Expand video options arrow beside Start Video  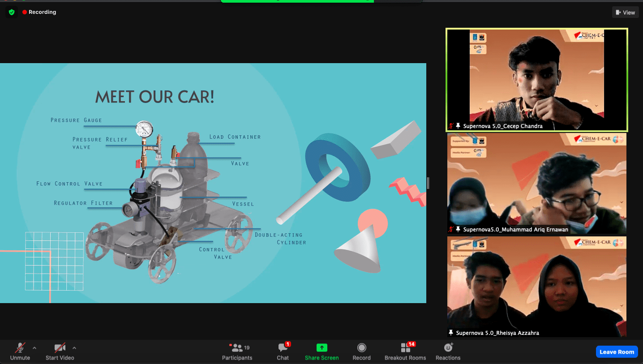point(74,347)
